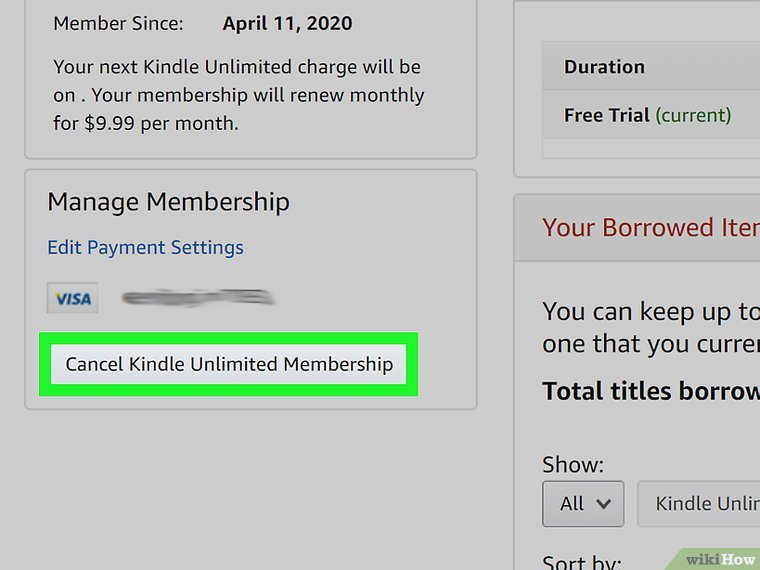This screenshot has height=570, width=760.
Task: Open the Edit Payment Settings link
Action: [145, 247]
